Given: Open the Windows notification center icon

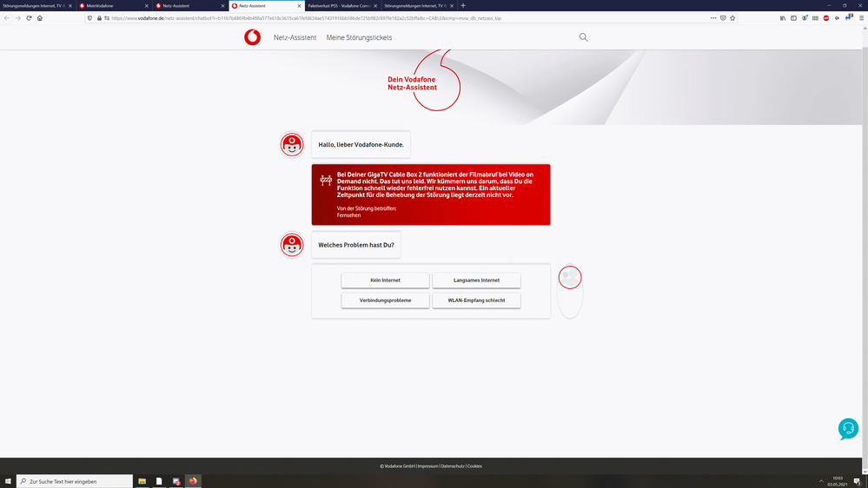Looking at the screenshot, I should pos(857,481).
